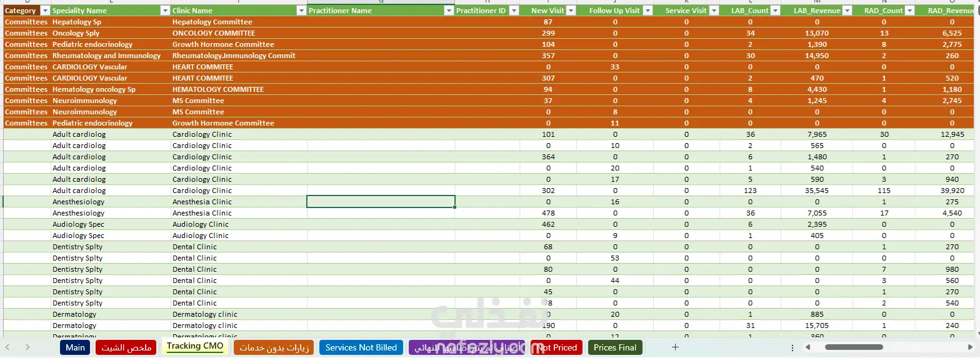
Task: Open the Speciality Name filter dropdown
Action: click(x=165, y=11)
